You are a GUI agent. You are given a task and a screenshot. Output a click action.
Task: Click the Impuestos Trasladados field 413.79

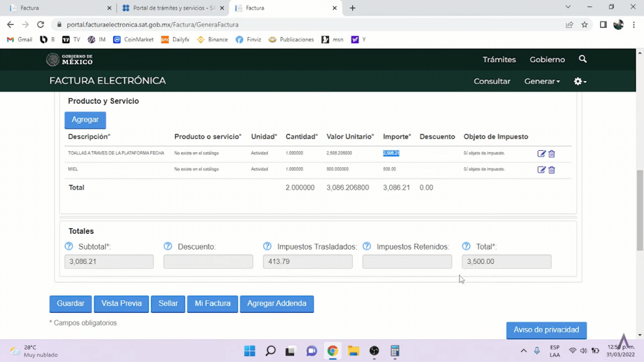[308, 261]
